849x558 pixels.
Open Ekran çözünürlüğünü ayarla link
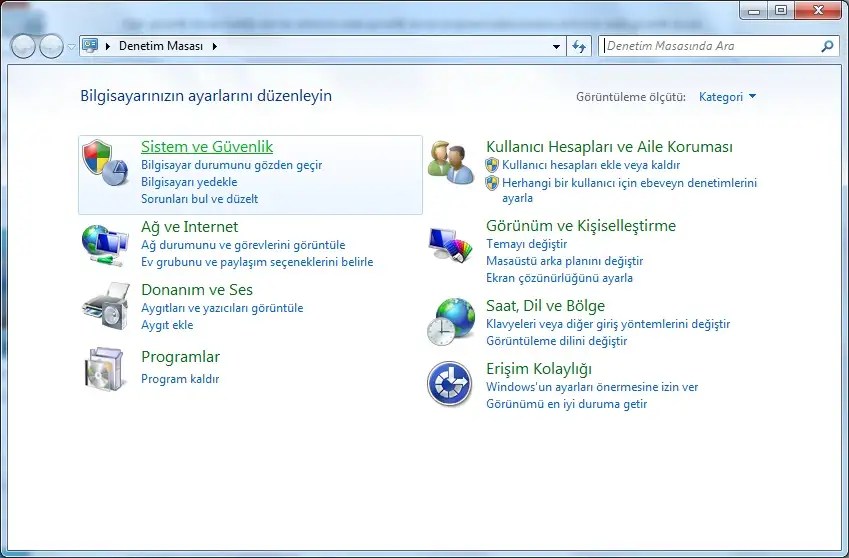559,278
